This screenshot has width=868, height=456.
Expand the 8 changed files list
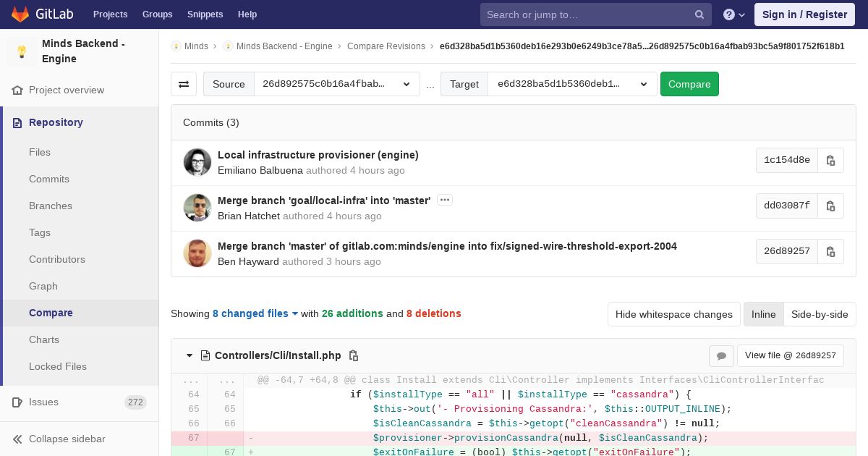[x=255, y=313]
